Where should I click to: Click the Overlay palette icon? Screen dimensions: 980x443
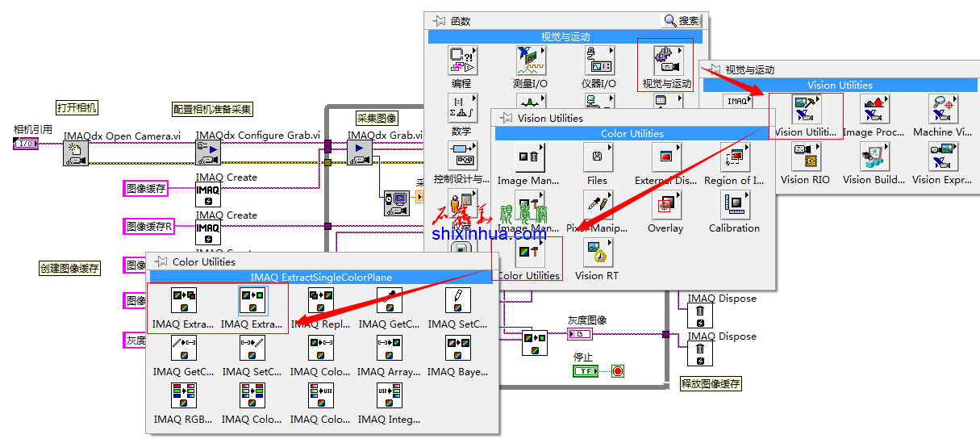pos(665,205)
